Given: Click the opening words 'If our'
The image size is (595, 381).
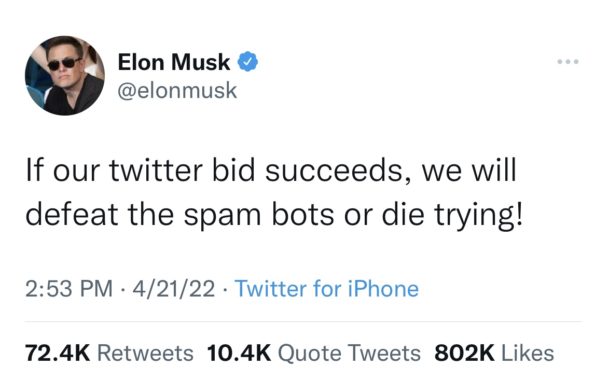Looking at the screenshot, I should 63,170.
